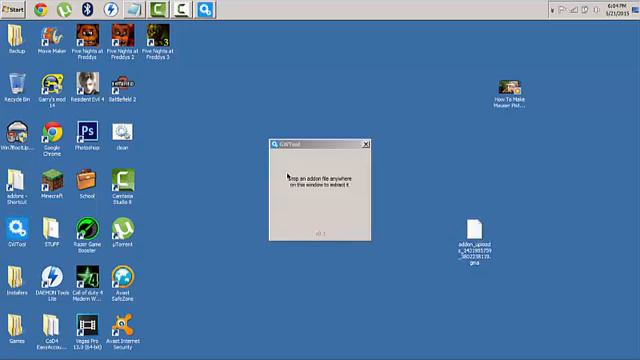Image resolution: width=640 pixels, height=360 pixels.
Task: Select the Google Chrome desktop shortcut
Action: click(52, 139)
